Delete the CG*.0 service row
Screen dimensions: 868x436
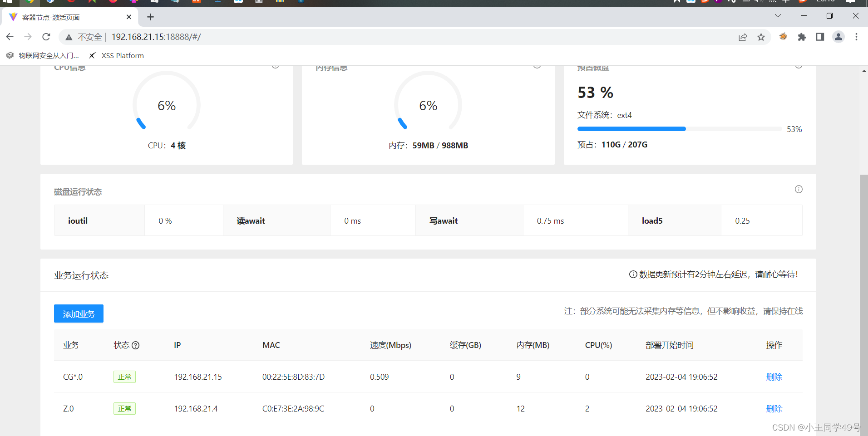(x=774, y=377)
